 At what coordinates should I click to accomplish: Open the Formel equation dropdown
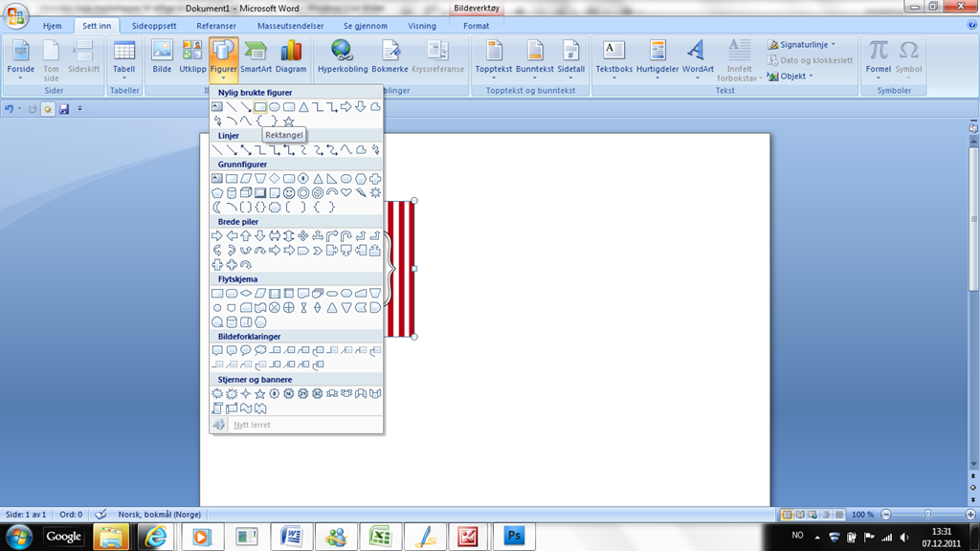[x=879, y=59]
